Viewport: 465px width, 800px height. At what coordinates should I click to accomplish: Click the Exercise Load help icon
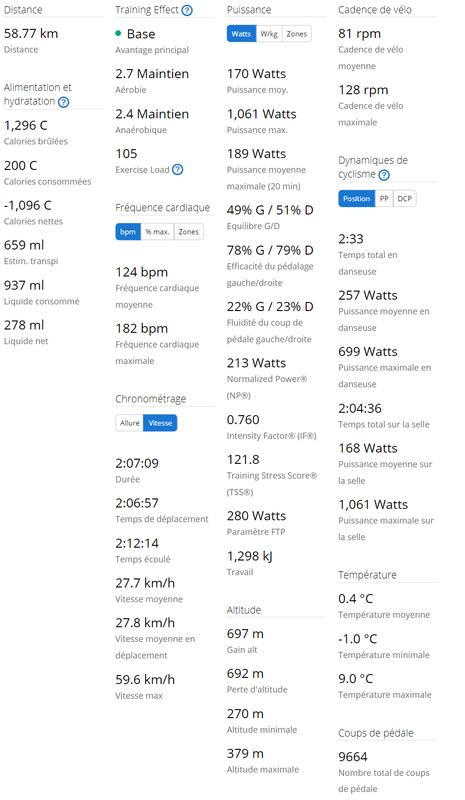178,170
